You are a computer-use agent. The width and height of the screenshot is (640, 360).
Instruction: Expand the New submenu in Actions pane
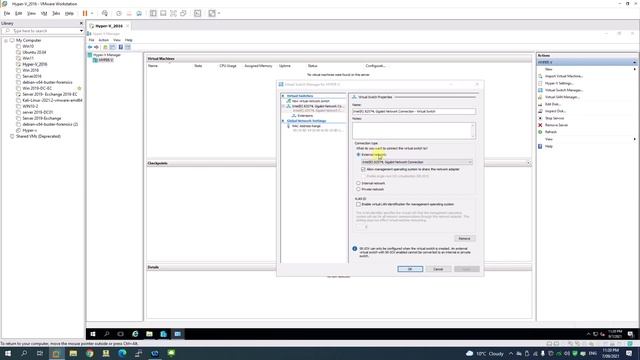(634, 69)
